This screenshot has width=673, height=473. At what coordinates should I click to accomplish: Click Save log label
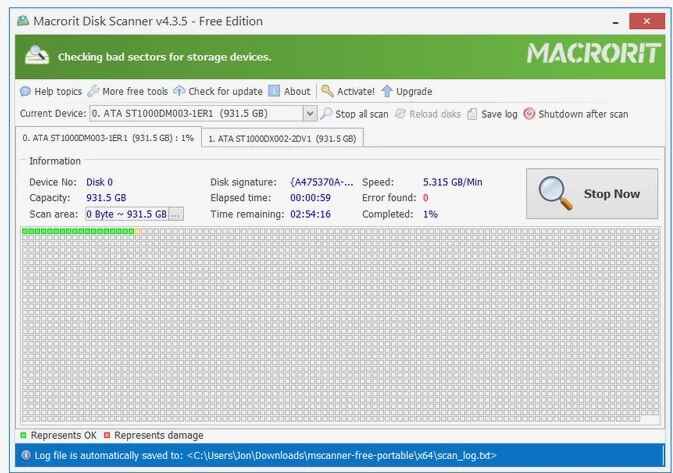coord(499,114)
